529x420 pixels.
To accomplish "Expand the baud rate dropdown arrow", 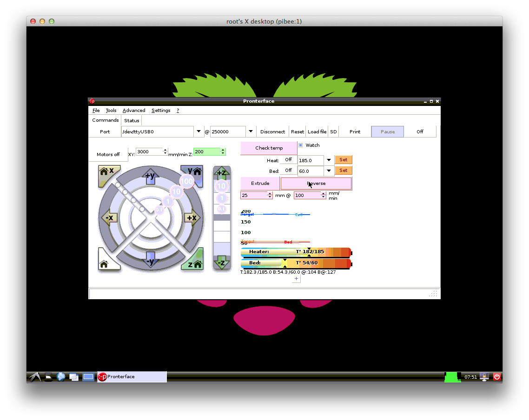I will click(x=251, y=131).
